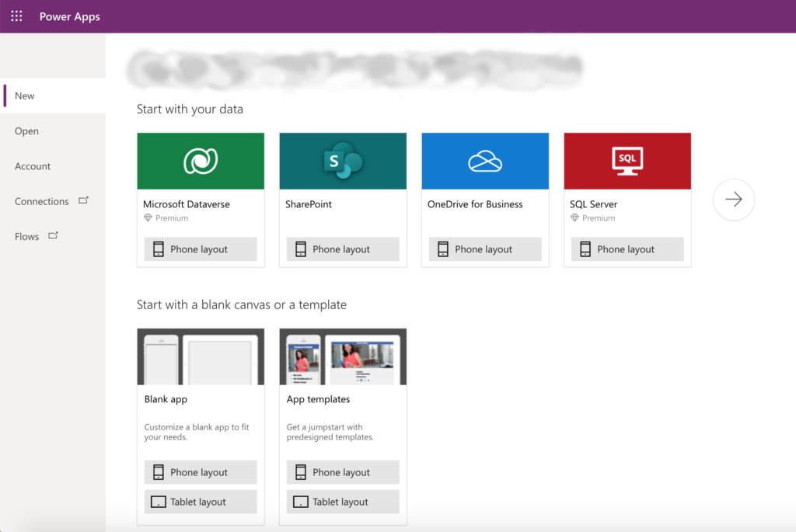Click the Microsoft Dataverse green logo tile
The image size is (796, 532).
click(x=201, y=162)
